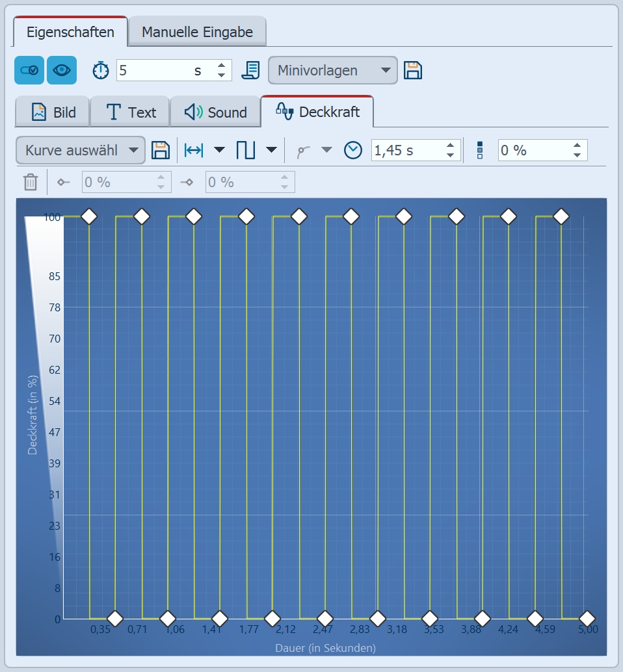Save the curve using the disk icon
The height and width of the screenshot is (672, 623).
click(x=160, y=150)
